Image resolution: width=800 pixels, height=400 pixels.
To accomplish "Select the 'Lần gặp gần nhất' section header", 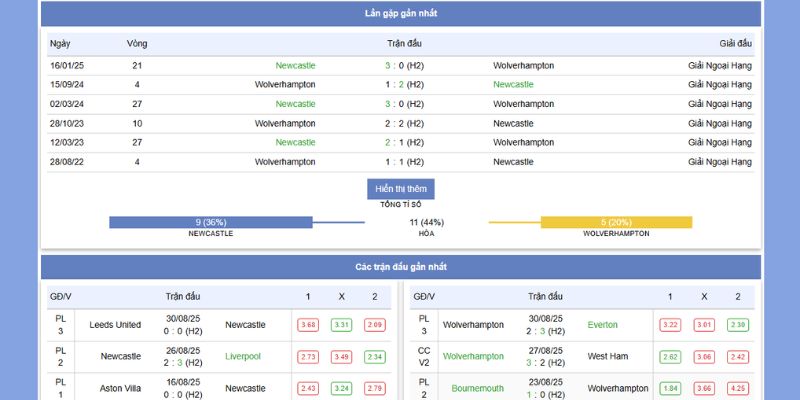I will pos(401,14).
